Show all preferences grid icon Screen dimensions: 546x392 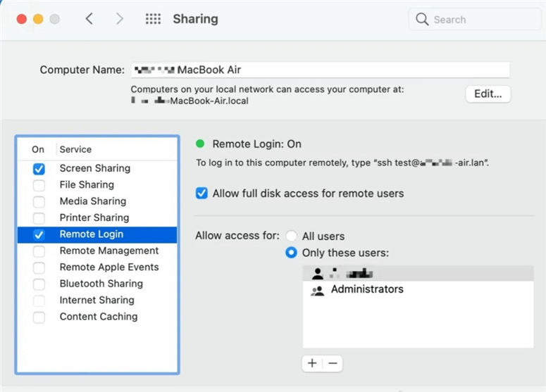[x=153, y=19]
